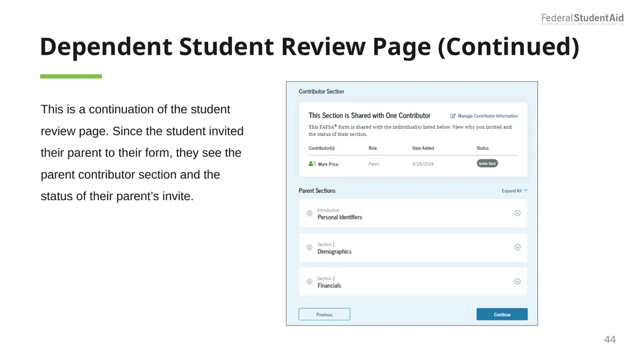Click the Federal Student Aid logo
The image size is (644, 362).
point(582,19)
